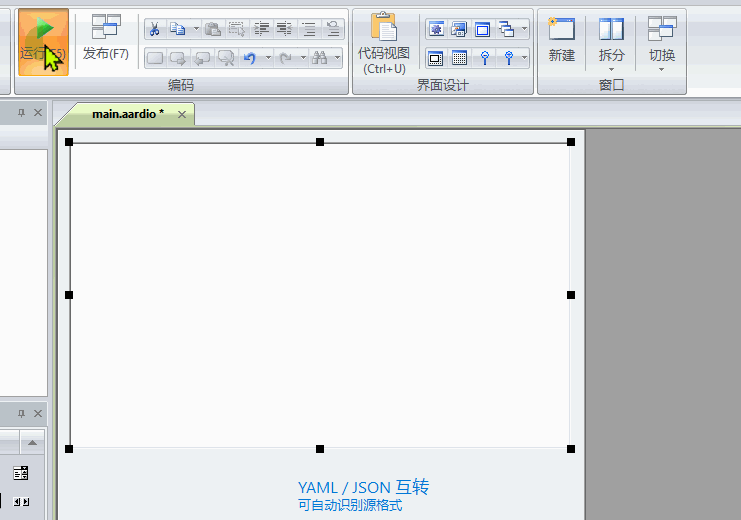Click the second blue pin anchor icon

point(508,58)
